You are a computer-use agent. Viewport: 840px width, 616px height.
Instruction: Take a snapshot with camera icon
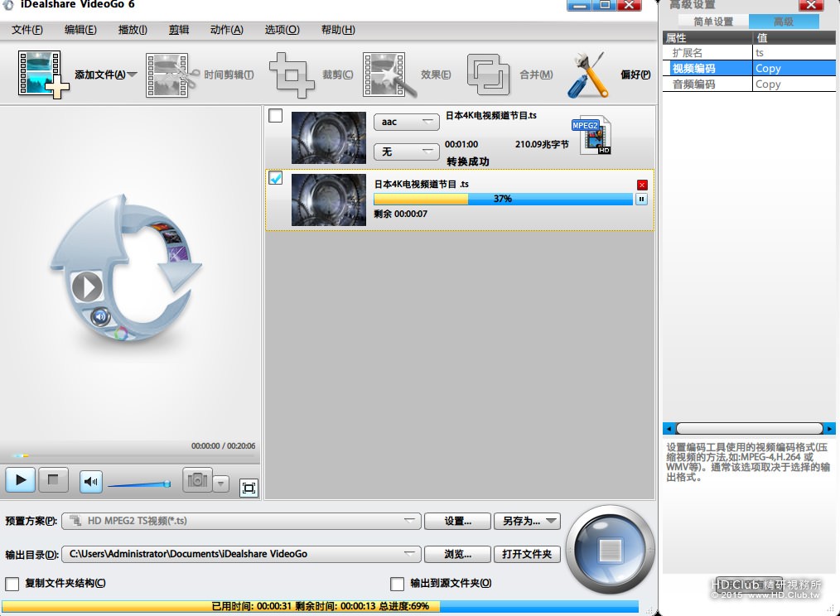(x=197, y=480)
